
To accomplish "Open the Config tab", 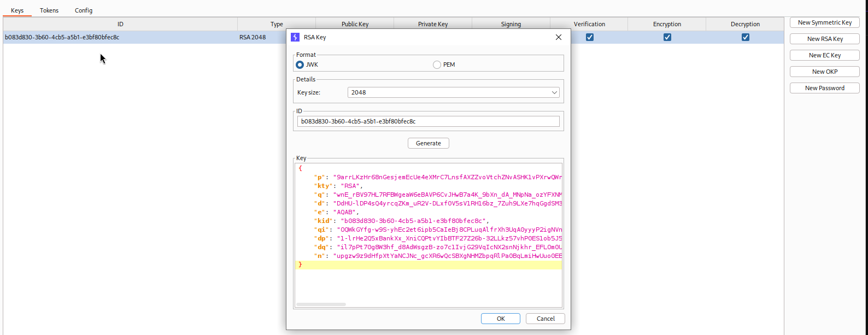I will point(84,10).
